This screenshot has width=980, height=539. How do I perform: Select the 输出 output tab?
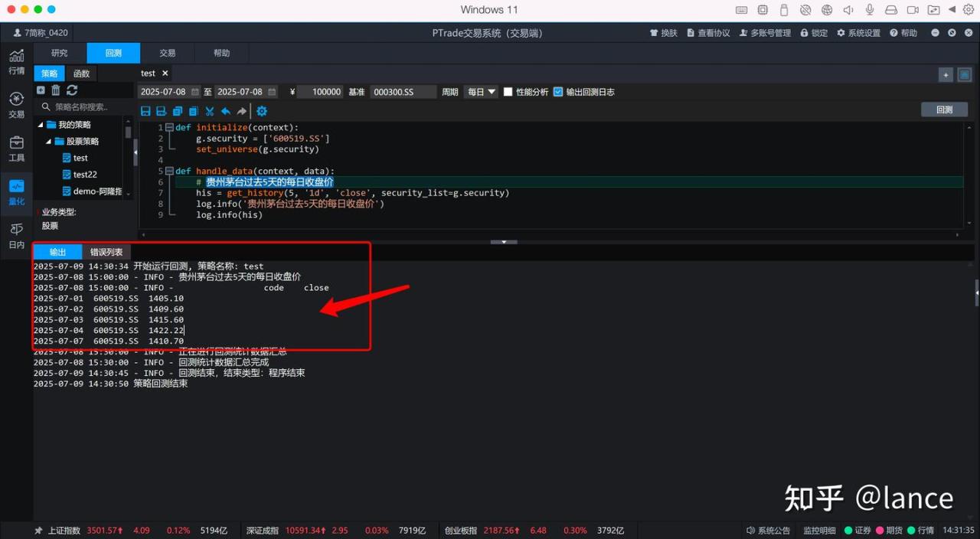(58, 252)
